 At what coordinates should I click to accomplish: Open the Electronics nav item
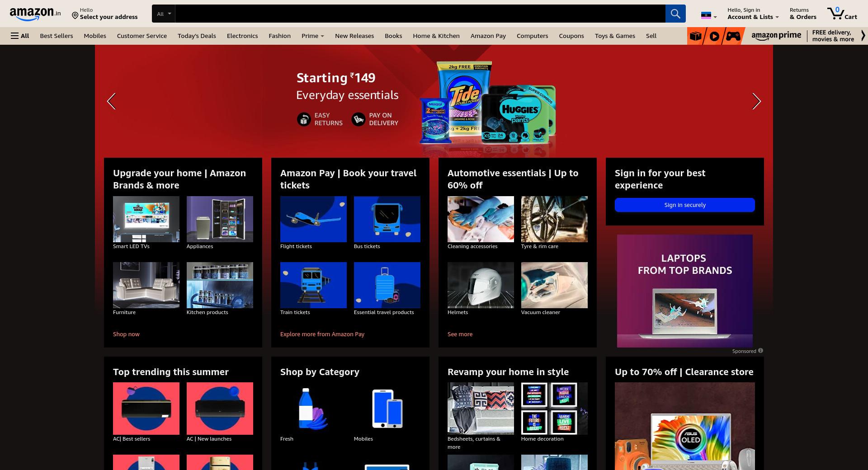242,36
